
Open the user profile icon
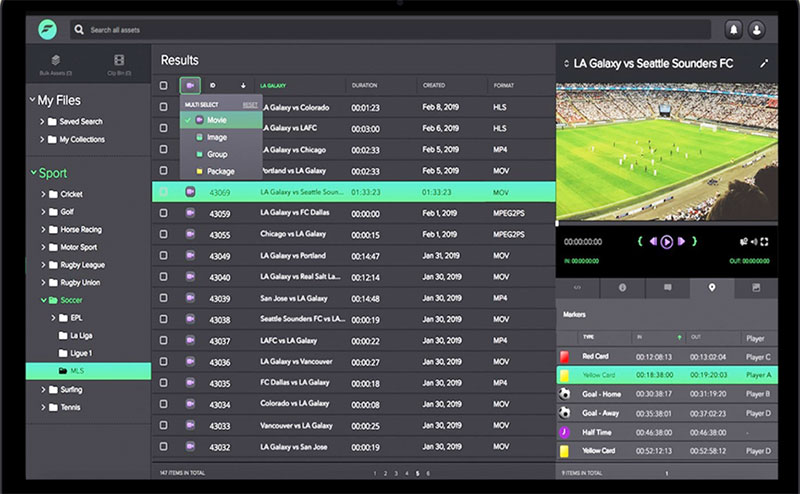click(x=757, y=30)
